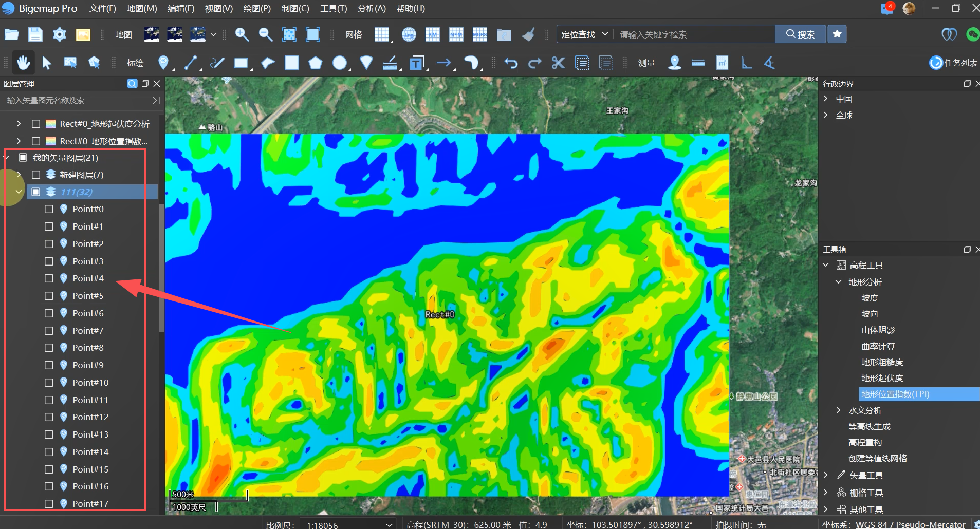Toggle checkbox for Rect#0_地形位置指数 layer
Viewport: 980px width, 529px height.
(36, 141)
